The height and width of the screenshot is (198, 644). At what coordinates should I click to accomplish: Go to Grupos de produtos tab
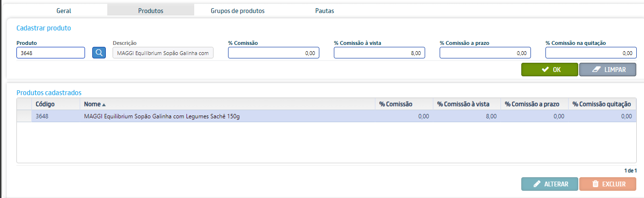(x=237, y=11)
